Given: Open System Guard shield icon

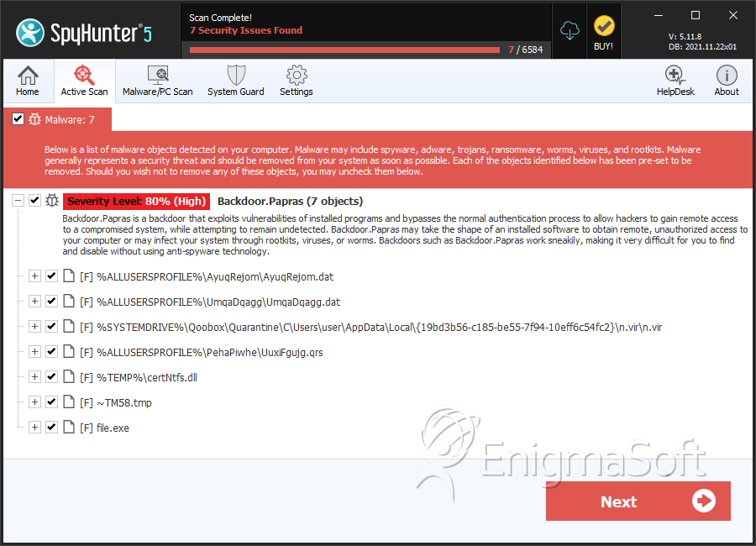Looking at the screenshot, I should pos(236,76).
